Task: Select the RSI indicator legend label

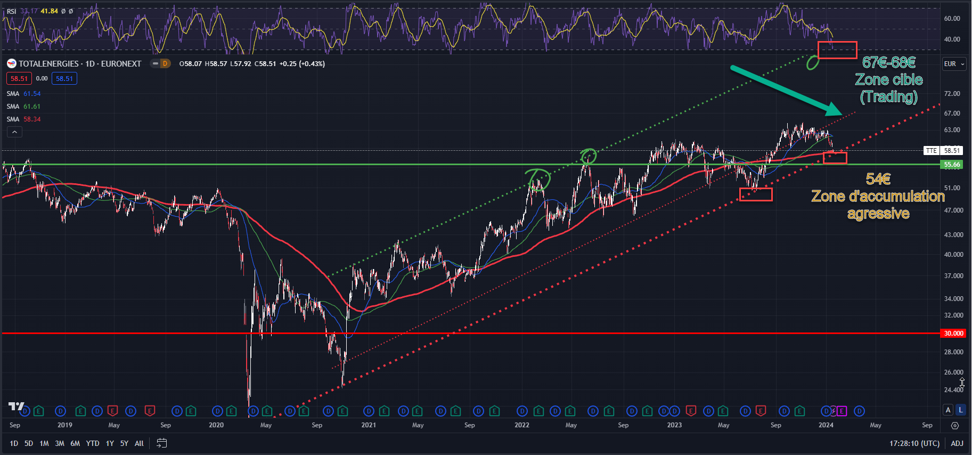Action: [x=11, y=11]
